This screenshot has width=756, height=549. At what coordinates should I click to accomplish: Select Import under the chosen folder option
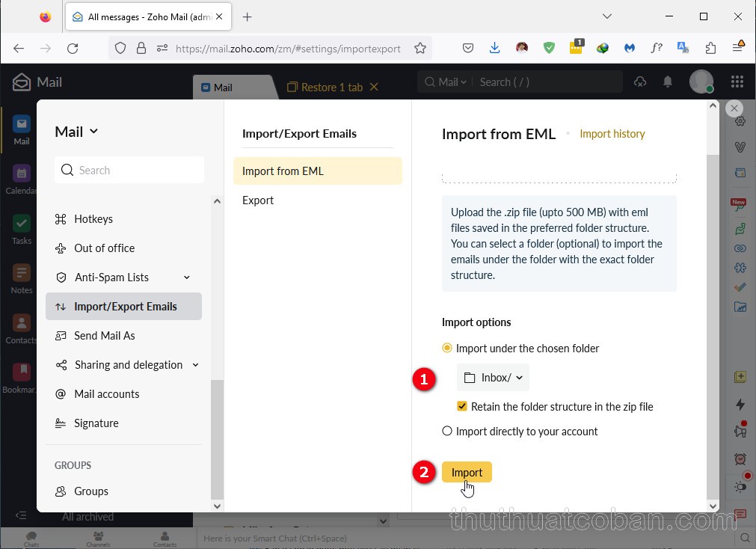pyautogui.click(x=447, y=348)
